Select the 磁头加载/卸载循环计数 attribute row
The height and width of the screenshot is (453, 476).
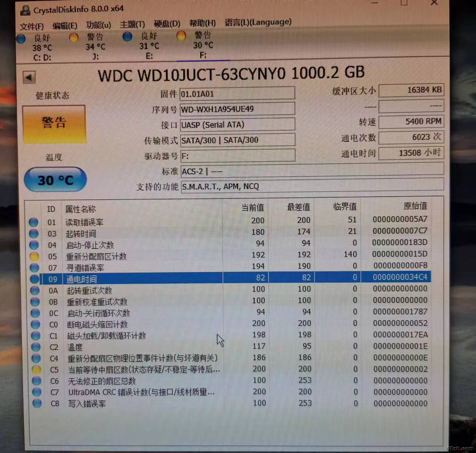click(x=231, y=335)
